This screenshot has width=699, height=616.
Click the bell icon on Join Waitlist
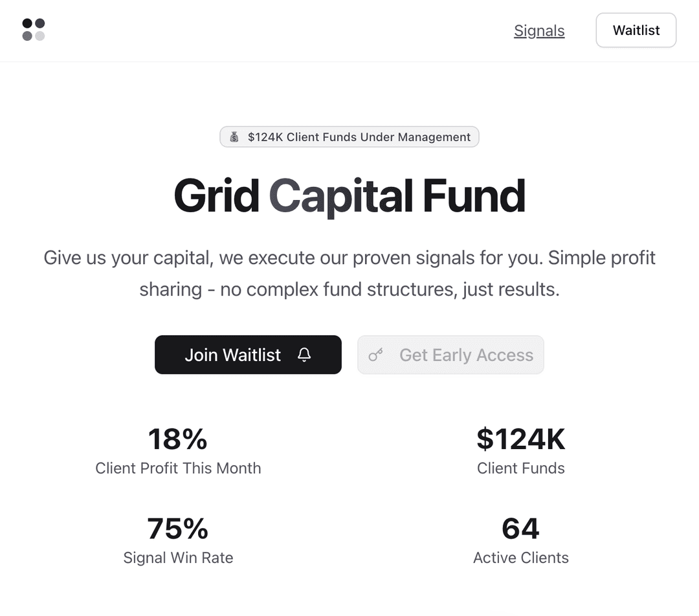coord(304,355)
